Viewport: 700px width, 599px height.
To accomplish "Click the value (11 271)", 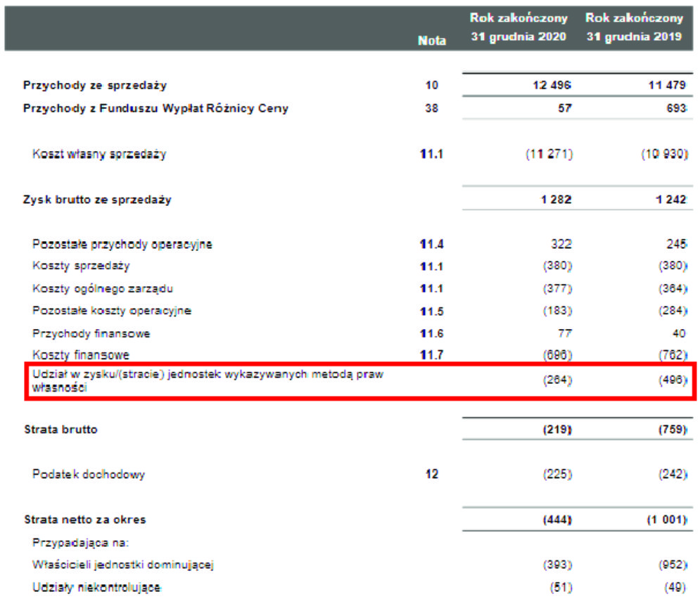I will click(x=549, y=155).
